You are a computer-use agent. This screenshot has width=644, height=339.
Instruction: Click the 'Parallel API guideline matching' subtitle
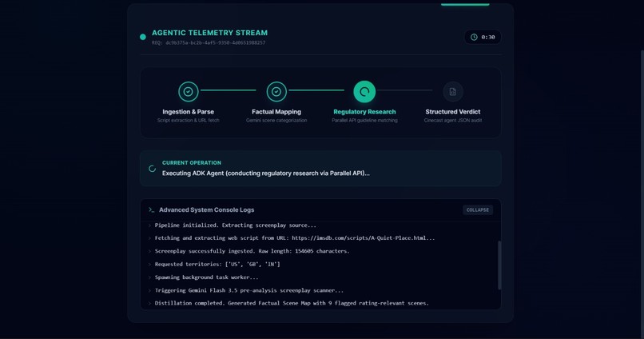(364, 121)
